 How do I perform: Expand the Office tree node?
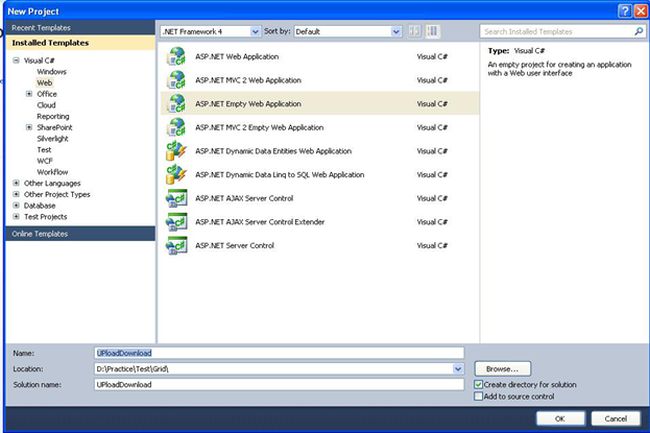point(29,94)
